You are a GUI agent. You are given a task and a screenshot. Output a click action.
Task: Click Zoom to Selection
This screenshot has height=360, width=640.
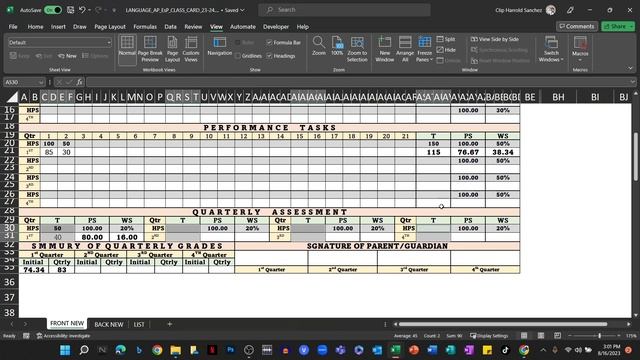click(357, 49)
